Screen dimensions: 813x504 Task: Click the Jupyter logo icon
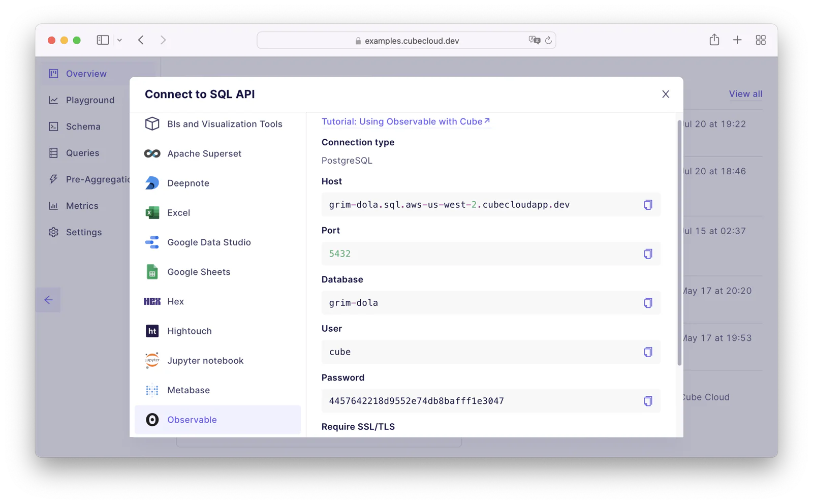point(152,360)
